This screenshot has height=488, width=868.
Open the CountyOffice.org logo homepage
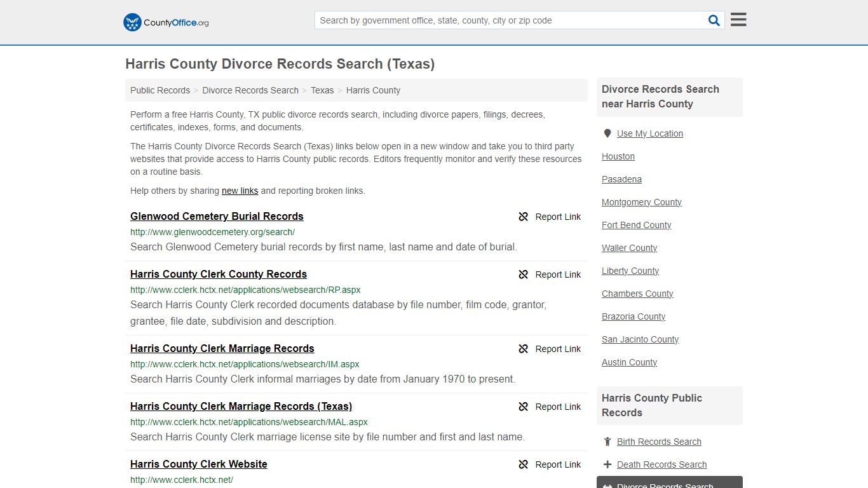click(x=166, y=22)
